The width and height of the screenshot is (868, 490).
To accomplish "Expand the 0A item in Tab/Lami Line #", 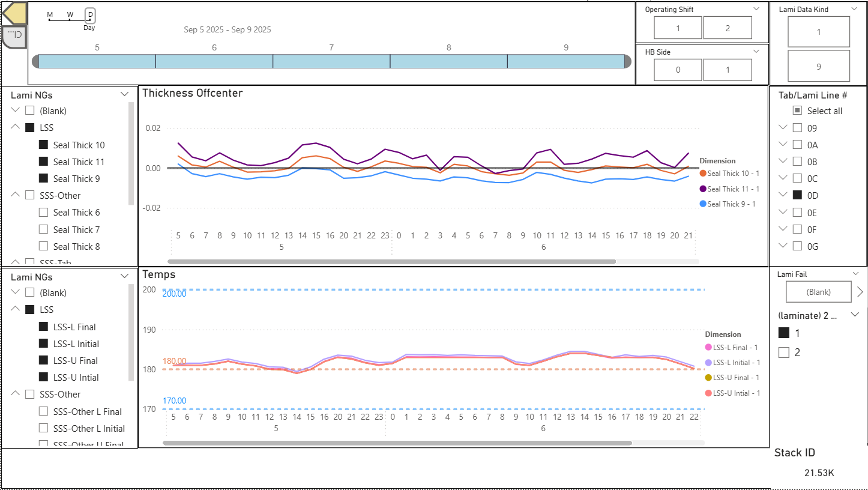I will click(x=783, y=145).
